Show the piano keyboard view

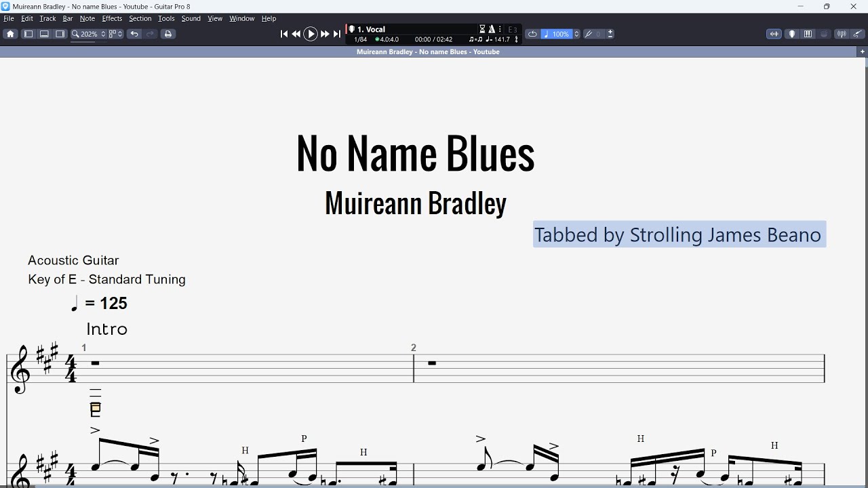808,34
